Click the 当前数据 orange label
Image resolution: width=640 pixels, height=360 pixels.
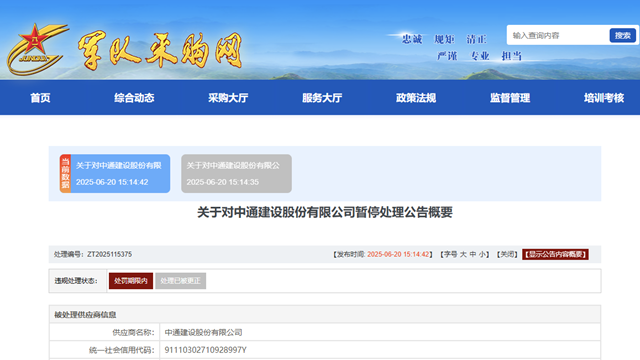coord(65,173)
